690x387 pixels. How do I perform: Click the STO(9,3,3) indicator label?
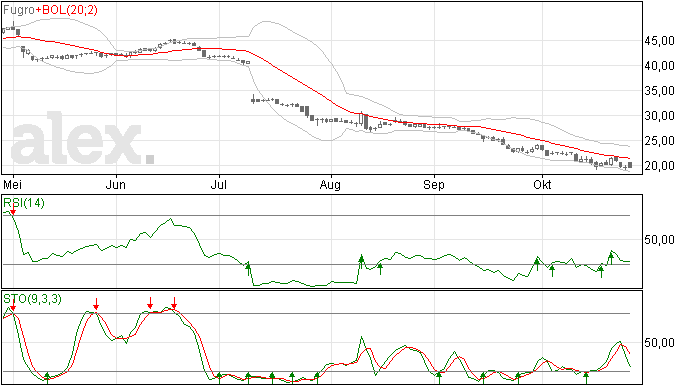point(33,299)
